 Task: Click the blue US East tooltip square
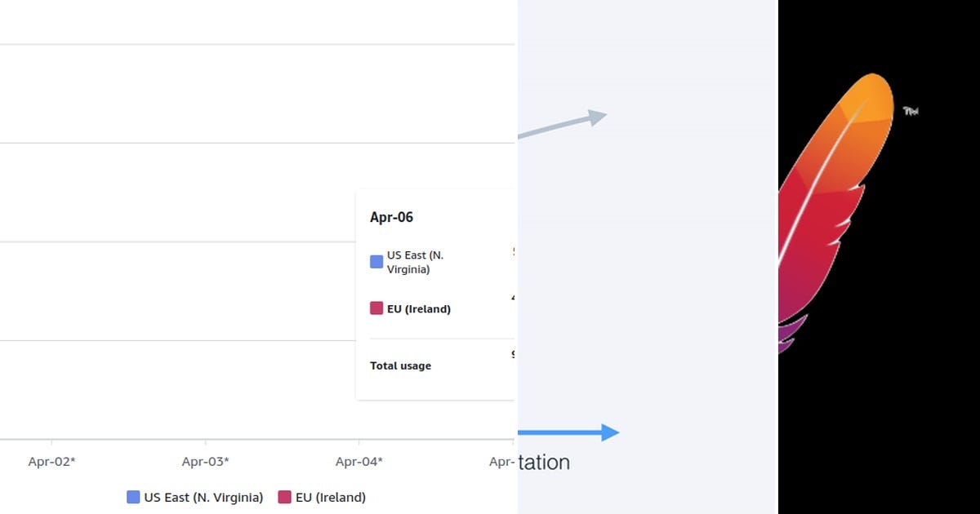click(376, 262)
